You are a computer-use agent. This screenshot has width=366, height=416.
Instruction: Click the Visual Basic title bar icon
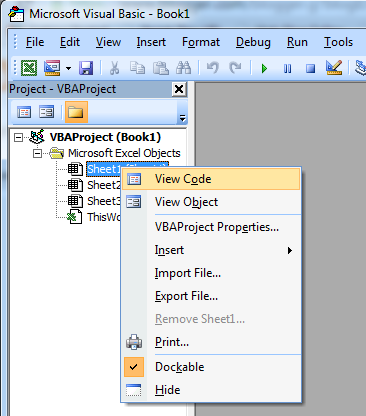click(16, 14)
